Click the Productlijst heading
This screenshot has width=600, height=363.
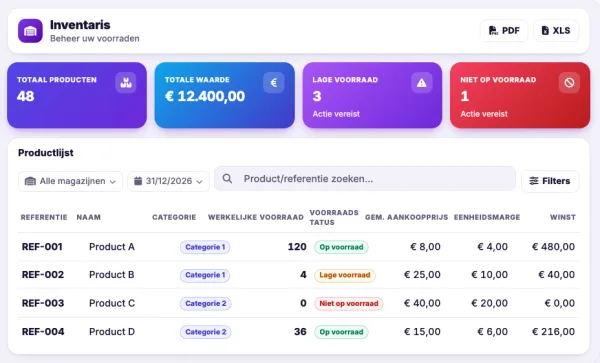click(46, 153)
